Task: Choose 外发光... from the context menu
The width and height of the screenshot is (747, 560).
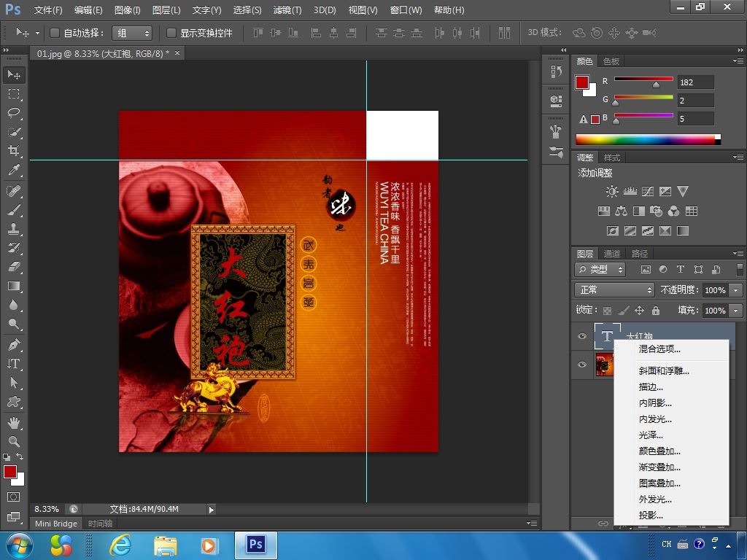Action: tap(671, 499)
